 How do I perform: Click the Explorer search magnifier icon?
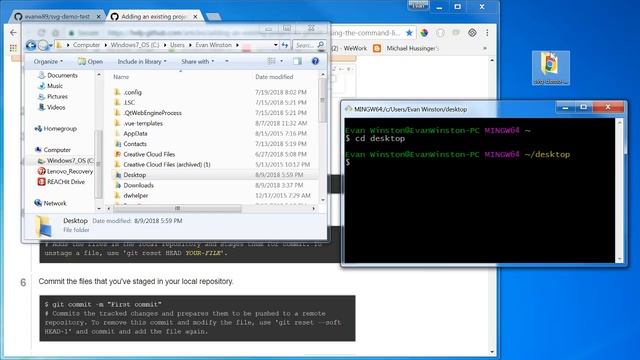321,45
